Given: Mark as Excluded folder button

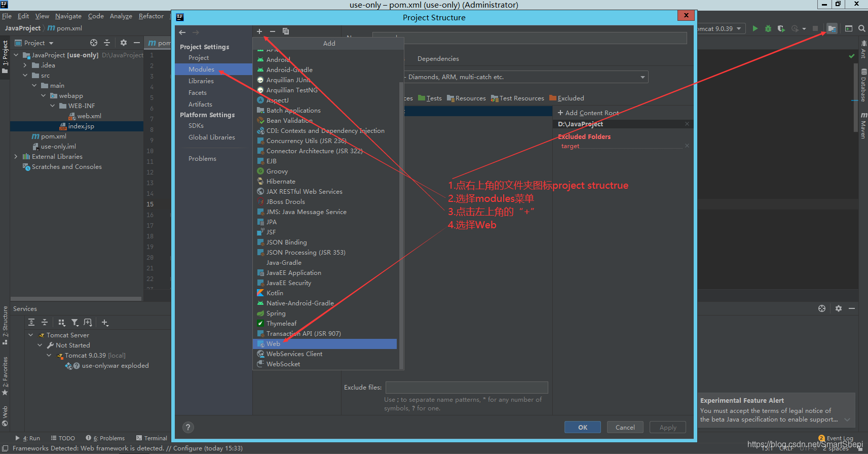Looking at the screenshot, I should 567,98.
